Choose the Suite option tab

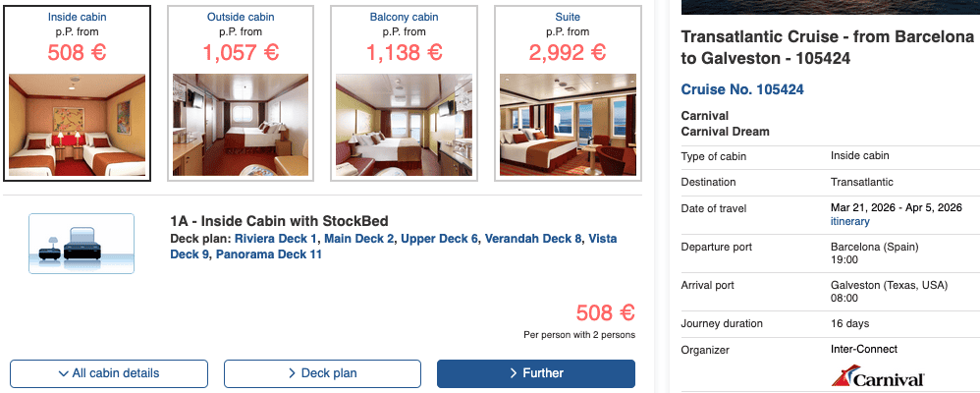tap(568, 17)
